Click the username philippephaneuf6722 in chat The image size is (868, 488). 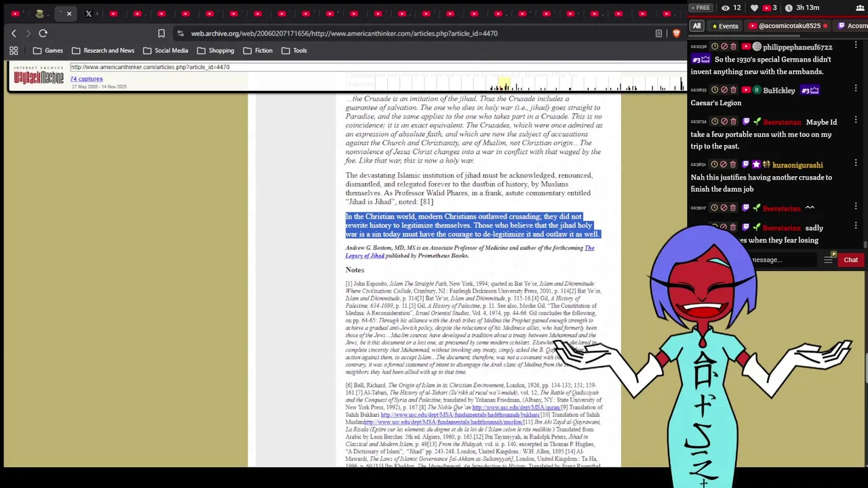tap(797, 47)
